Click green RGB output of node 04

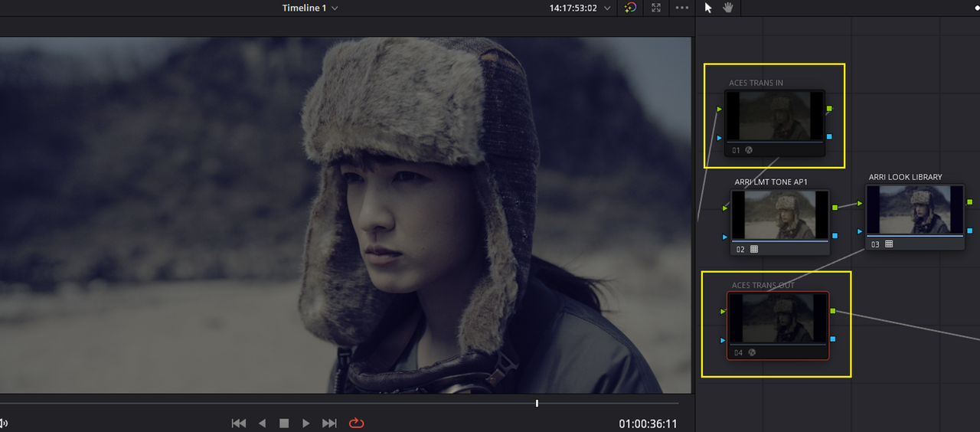click(833, 311)
